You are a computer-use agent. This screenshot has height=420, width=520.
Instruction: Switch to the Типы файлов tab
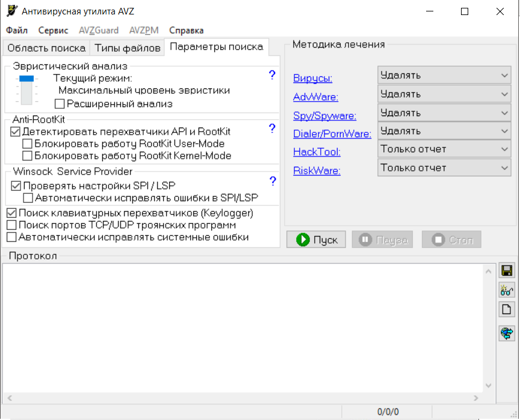coord(128,48)
